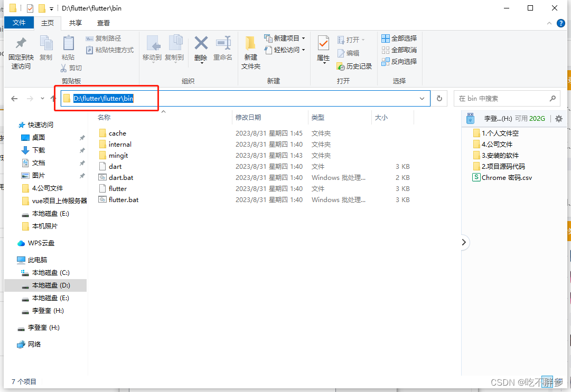Go back with the left arrow

point(14,99)
